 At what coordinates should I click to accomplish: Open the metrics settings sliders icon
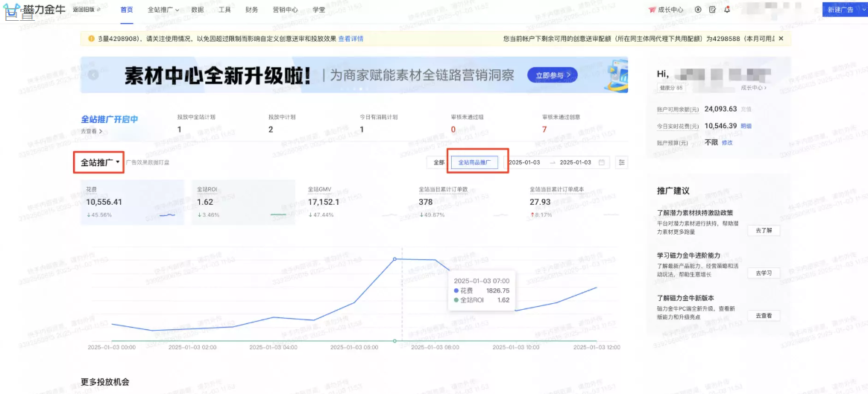coord(622,162)
